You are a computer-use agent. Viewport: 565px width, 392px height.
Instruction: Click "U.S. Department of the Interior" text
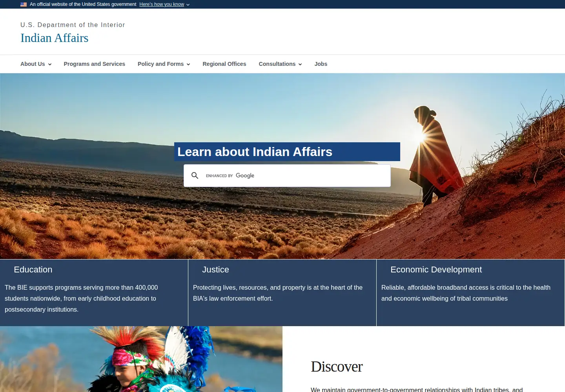pyautogui.click(x=73, y=25)
